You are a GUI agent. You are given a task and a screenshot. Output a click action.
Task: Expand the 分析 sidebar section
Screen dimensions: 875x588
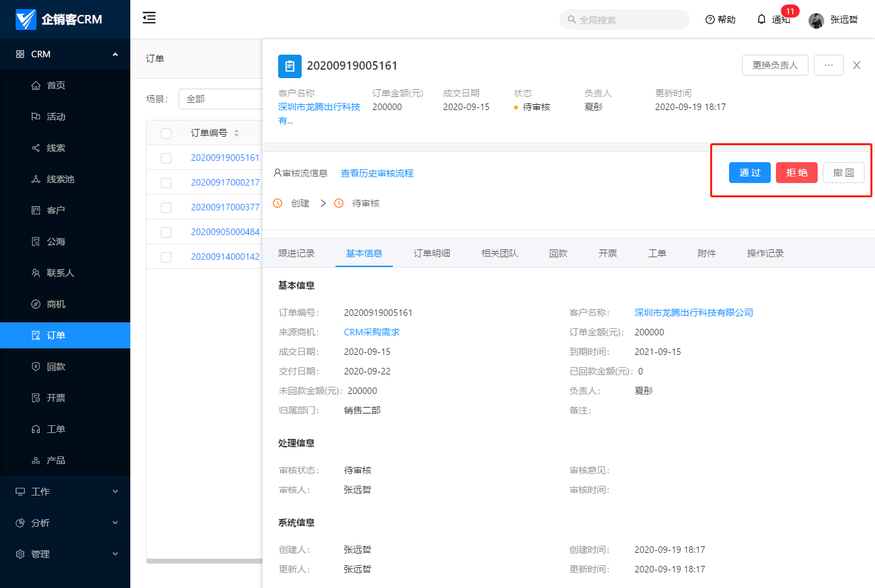pos(65,523)
